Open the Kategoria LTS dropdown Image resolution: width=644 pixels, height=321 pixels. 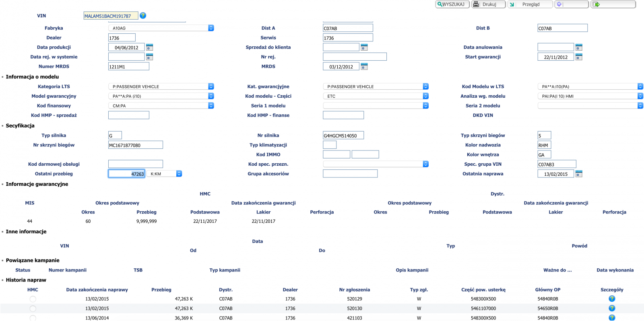(x=211, y=86)
